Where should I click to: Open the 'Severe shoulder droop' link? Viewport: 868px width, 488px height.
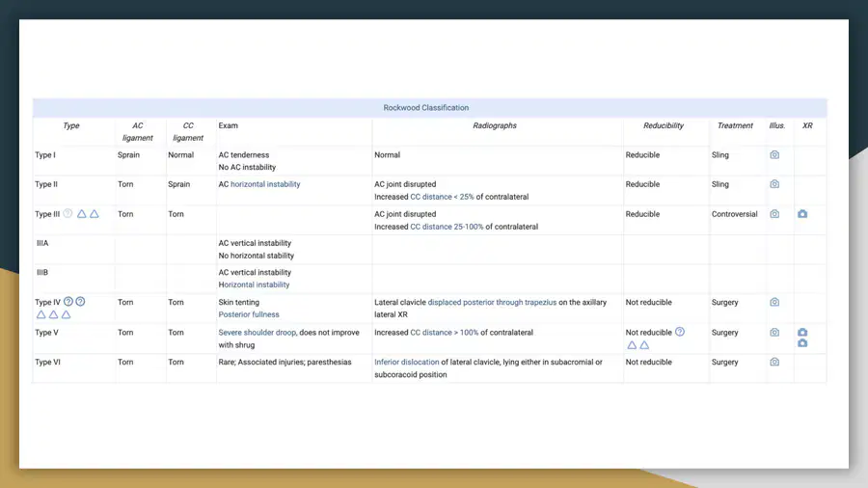(x=257, y=333)
